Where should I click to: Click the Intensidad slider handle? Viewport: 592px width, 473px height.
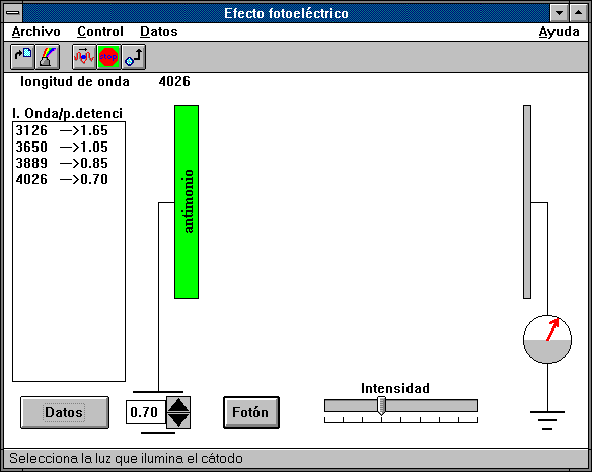[381, 406]
